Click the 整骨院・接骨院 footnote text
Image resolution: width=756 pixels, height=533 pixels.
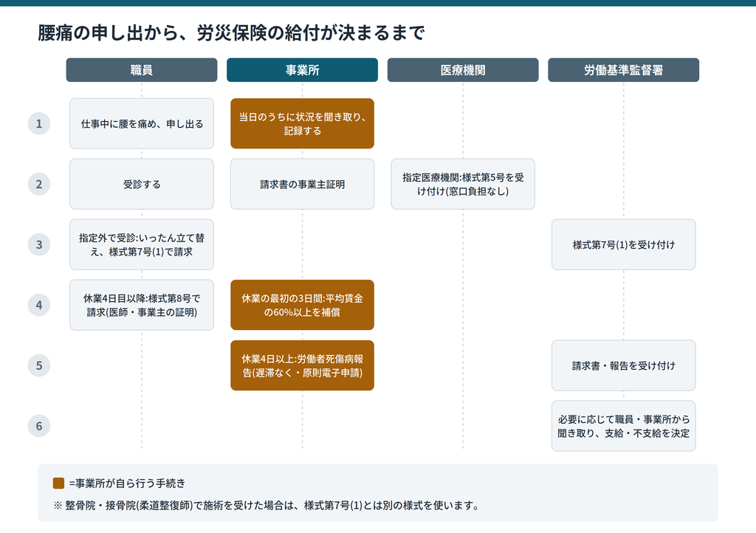(267, 506)
